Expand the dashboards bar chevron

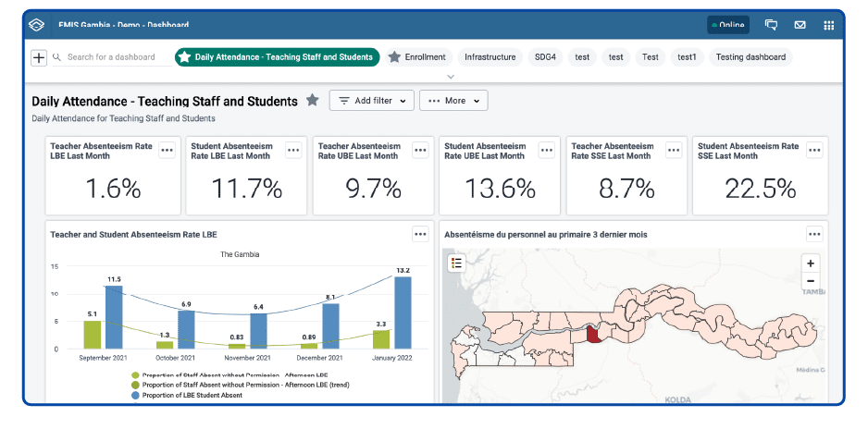click(451, 77)
